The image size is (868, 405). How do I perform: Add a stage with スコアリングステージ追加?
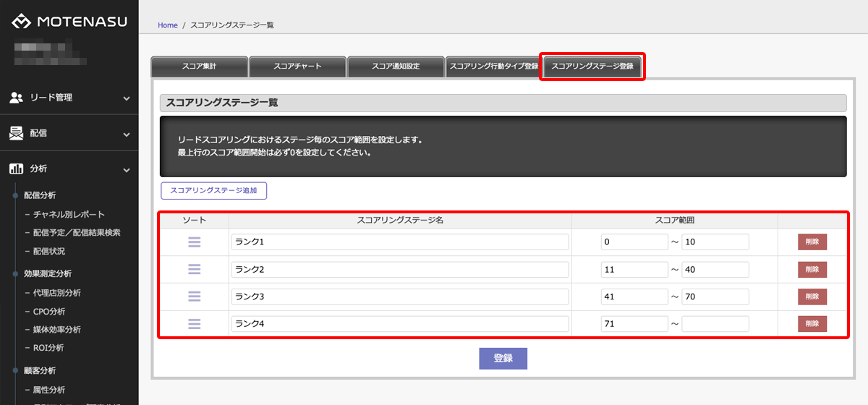point(214,191)
